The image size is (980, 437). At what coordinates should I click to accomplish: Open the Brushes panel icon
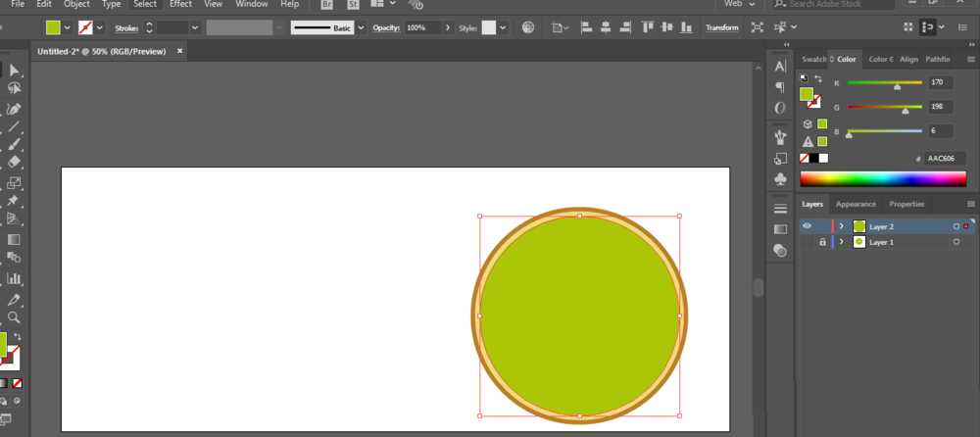[x=780, y=135]
